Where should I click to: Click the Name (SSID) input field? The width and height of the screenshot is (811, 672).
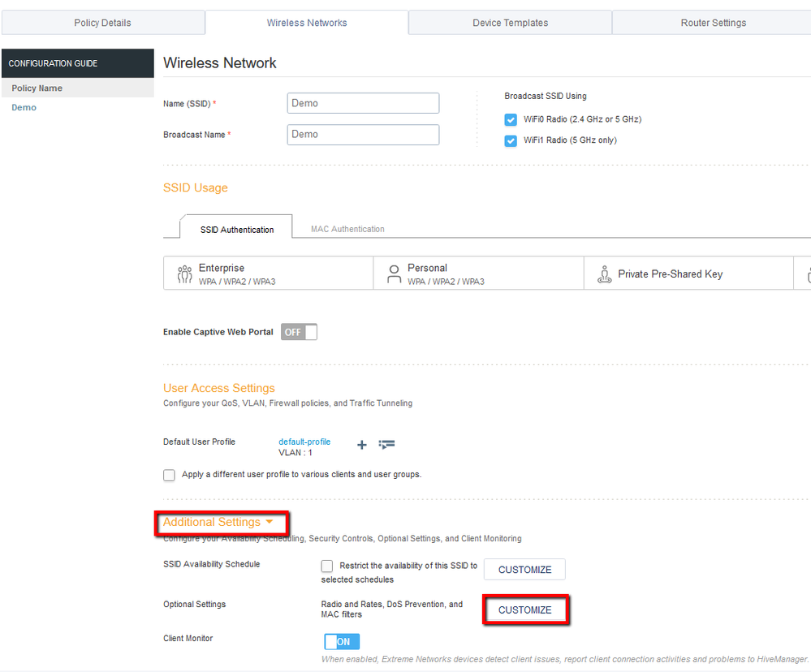click(363, 103)
